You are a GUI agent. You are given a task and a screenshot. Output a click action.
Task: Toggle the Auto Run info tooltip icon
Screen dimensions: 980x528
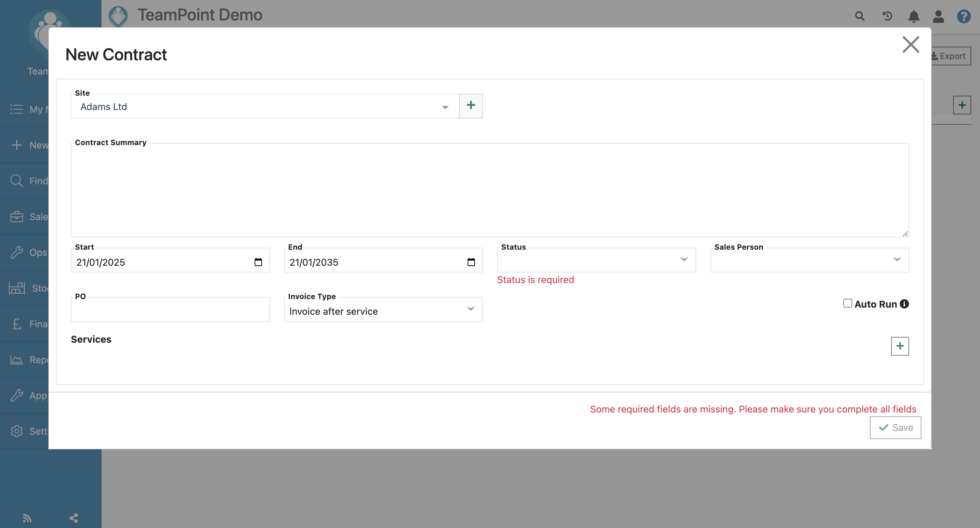[904, 304]
